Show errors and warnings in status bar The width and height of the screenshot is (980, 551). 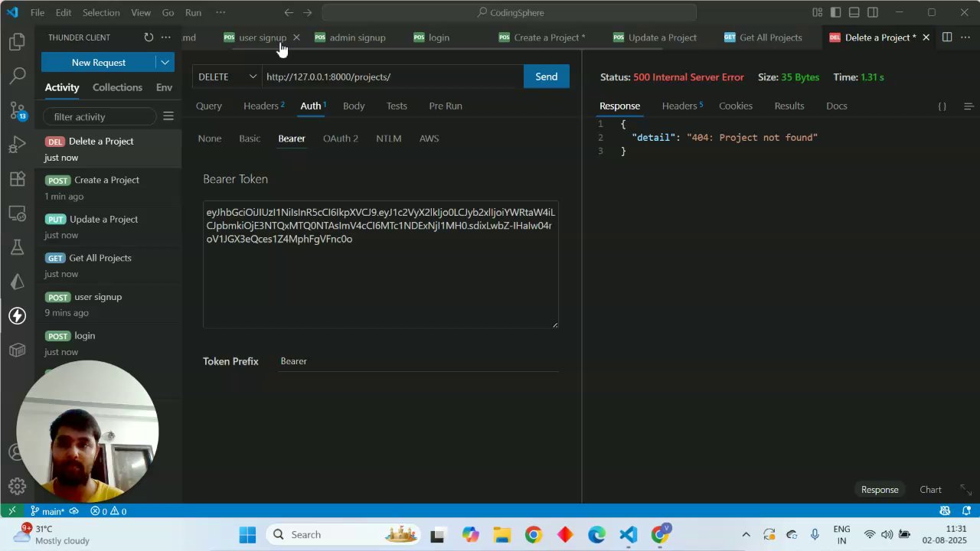[108, 511]
